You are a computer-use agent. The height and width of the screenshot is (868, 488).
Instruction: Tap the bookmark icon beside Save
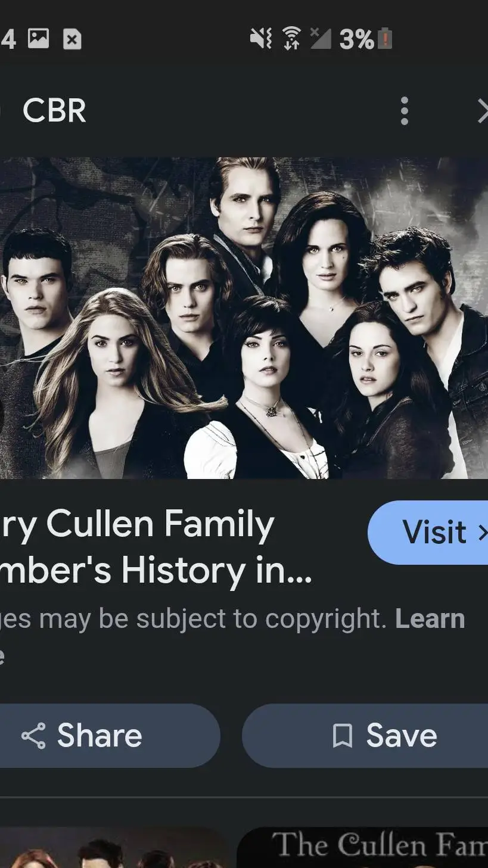(342, 736)
